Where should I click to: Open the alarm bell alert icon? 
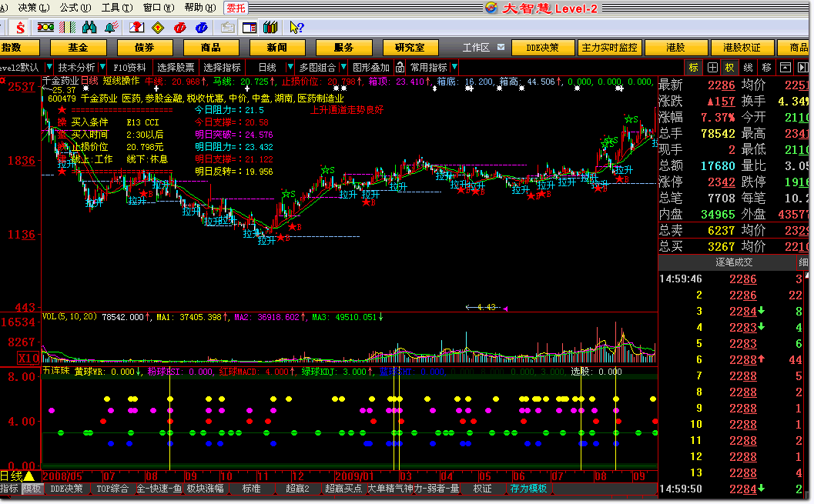coord(111,27)
